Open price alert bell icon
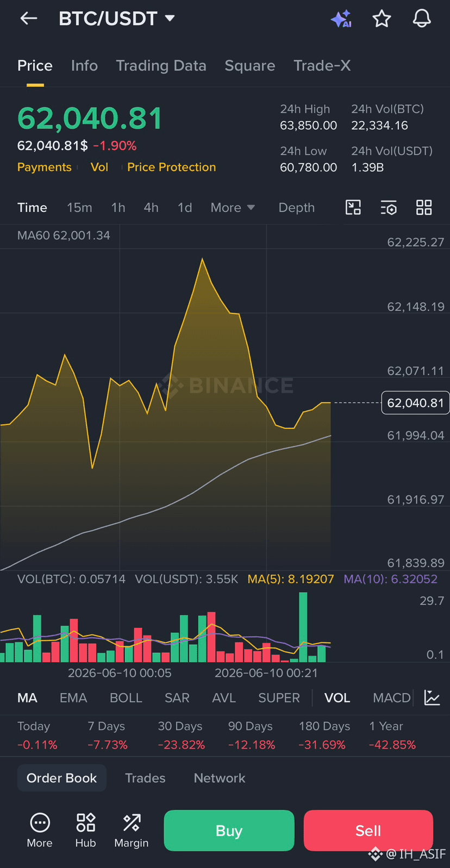The image size is (450, 868). (x=422, y=18)
